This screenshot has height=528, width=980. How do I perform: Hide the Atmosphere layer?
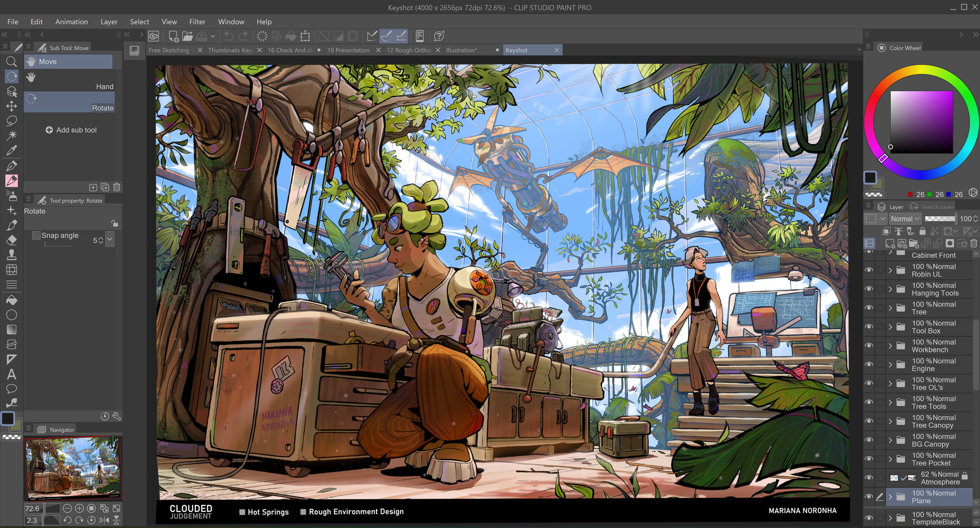869,478
